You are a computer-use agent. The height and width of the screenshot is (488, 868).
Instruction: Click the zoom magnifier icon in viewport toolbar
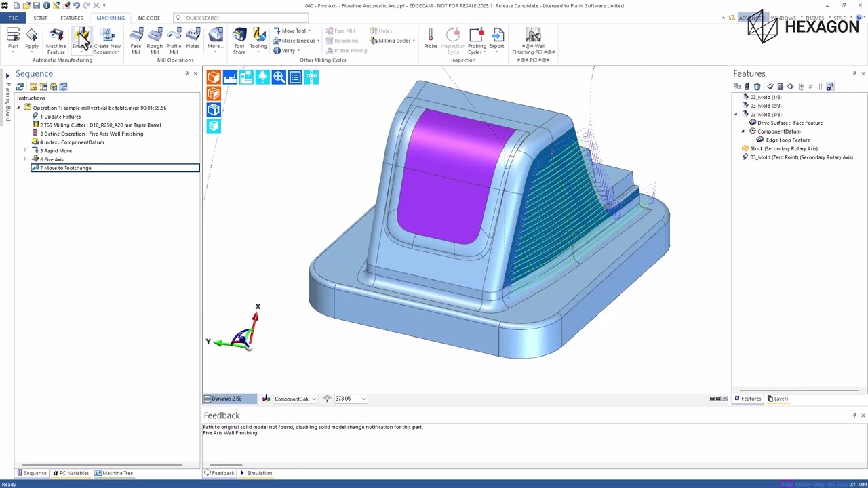(x=279, y=77)
